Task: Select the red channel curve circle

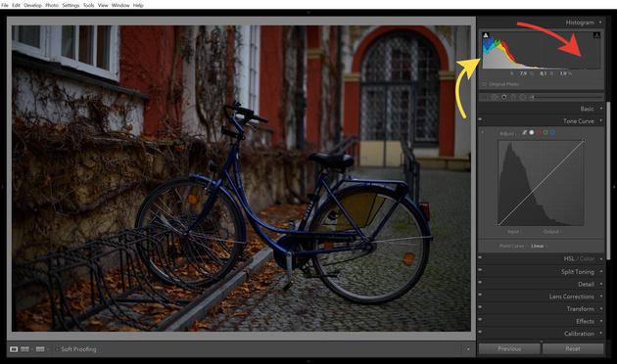Action: [539, 133]
